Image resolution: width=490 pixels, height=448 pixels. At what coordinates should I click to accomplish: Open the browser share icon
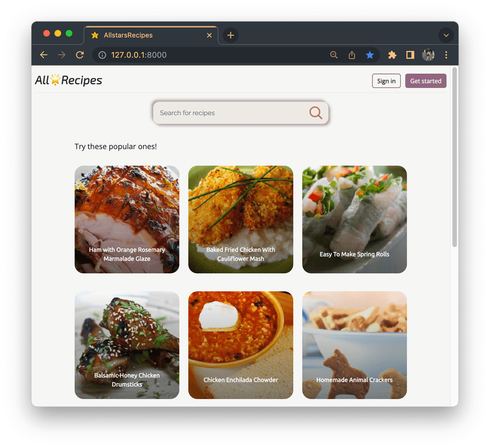[x=352, y=55]
